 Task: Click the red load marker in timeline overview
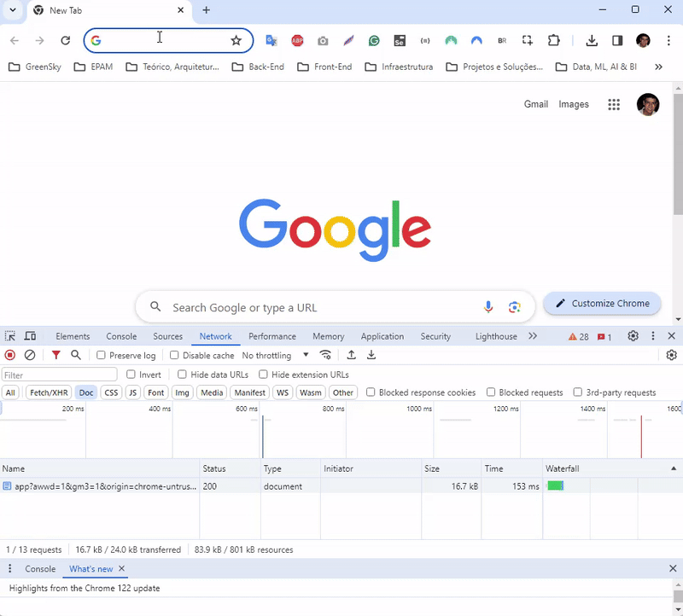point(641,437)
